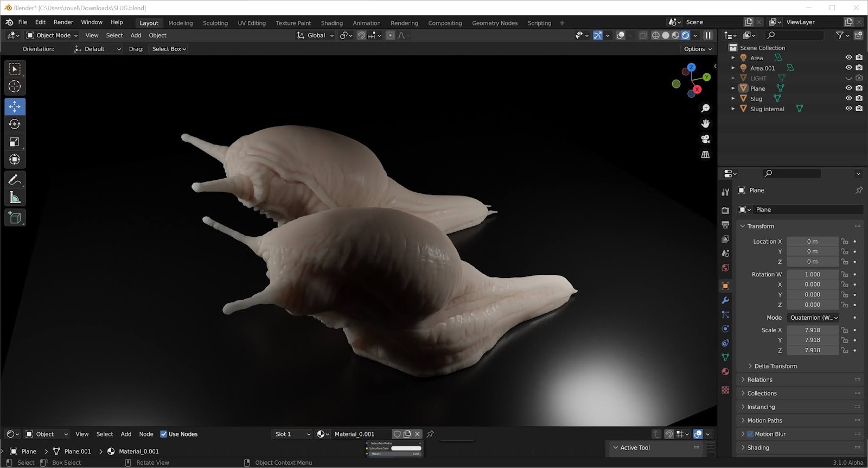Open the Object Mode dropdown
The image size is (868, 468).
(52, 35)
